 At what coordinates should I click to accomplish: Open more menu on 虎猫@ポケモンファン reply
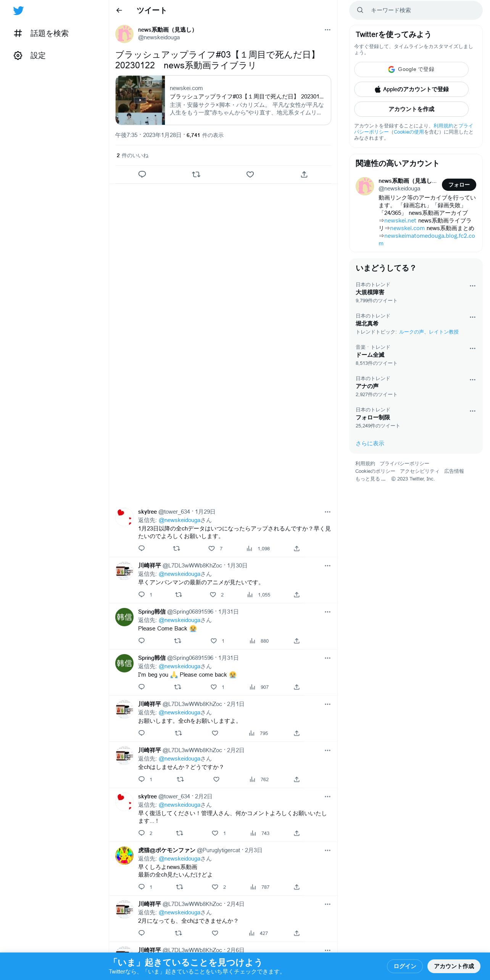(327, 850)
